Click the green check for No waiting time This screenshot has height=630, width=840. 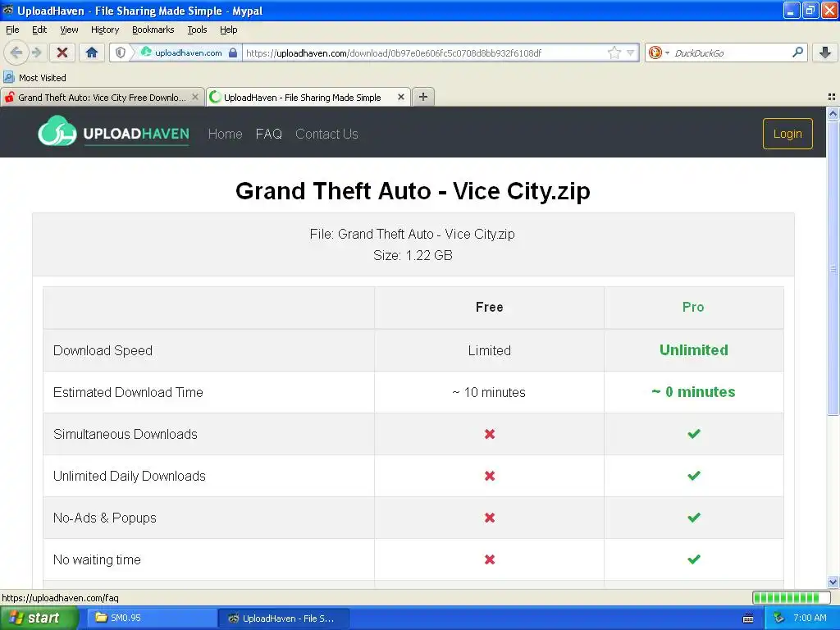point(693,559)
